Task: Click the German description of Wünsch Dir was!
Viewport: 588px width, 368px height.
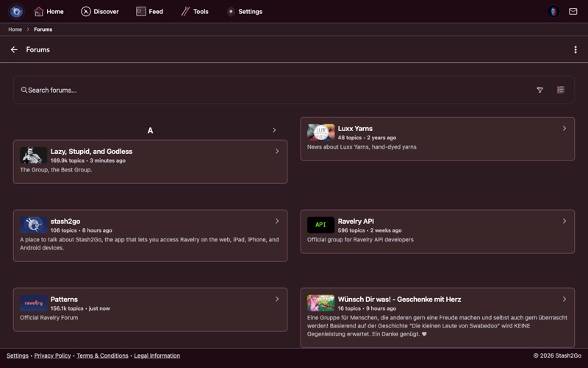Action: [x=437, y=325]
